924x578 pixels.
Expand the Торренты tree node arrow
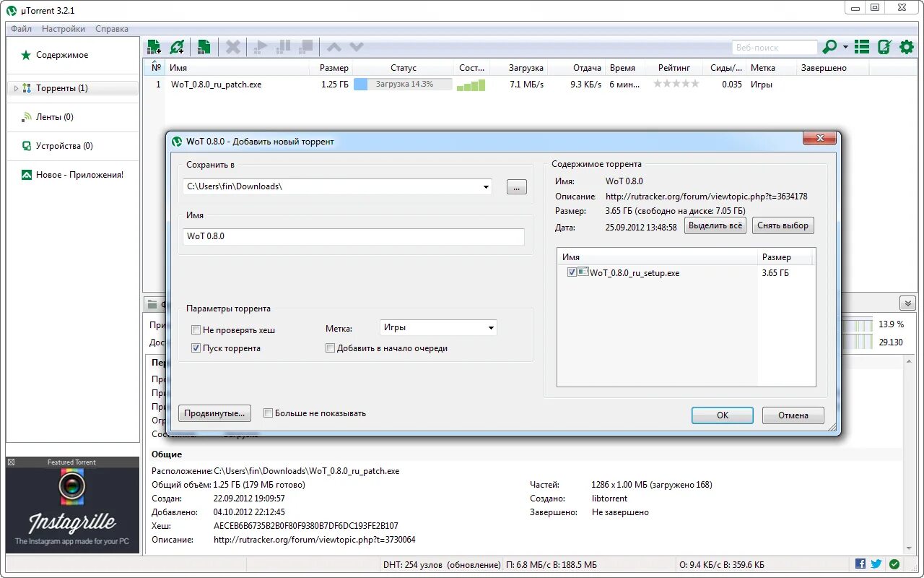pos(16,88)
